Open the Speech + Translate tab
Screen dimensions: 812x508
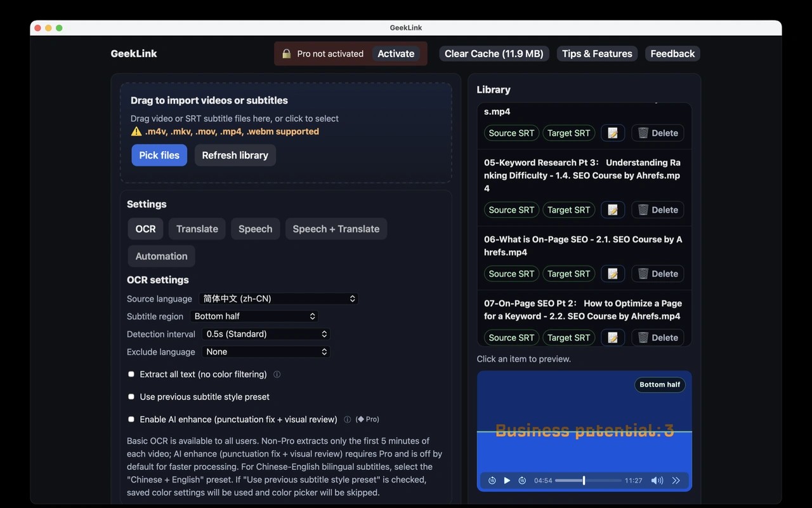[336, 229]
